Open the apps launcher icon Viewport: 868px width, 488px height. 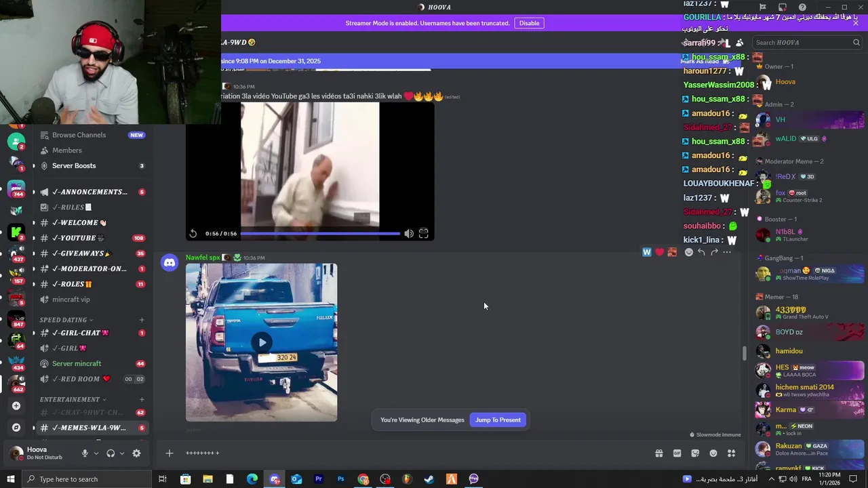click(x=732, y=453)
